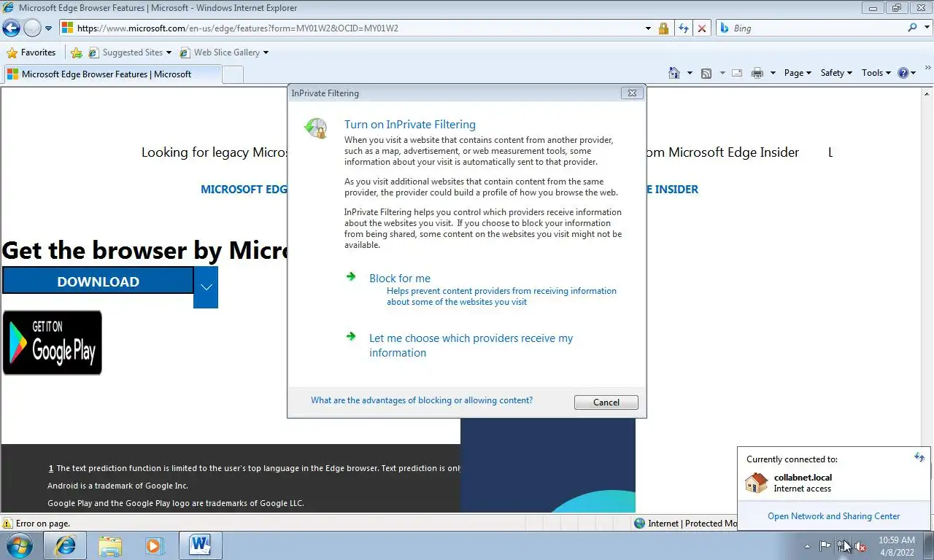Open the Safety menu
Viewport: 934px width, 560px height.
click(836, 73)
